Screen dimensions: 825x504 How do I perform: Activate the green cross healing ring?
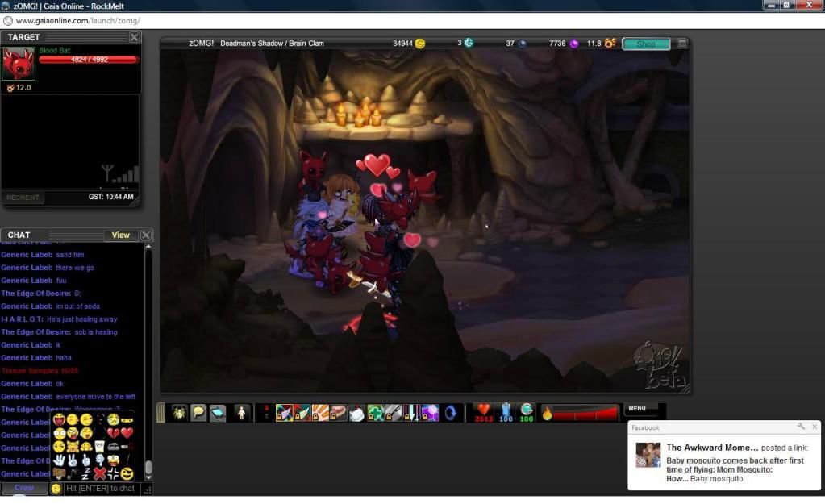pyautogui.click(x=376, y=412)
